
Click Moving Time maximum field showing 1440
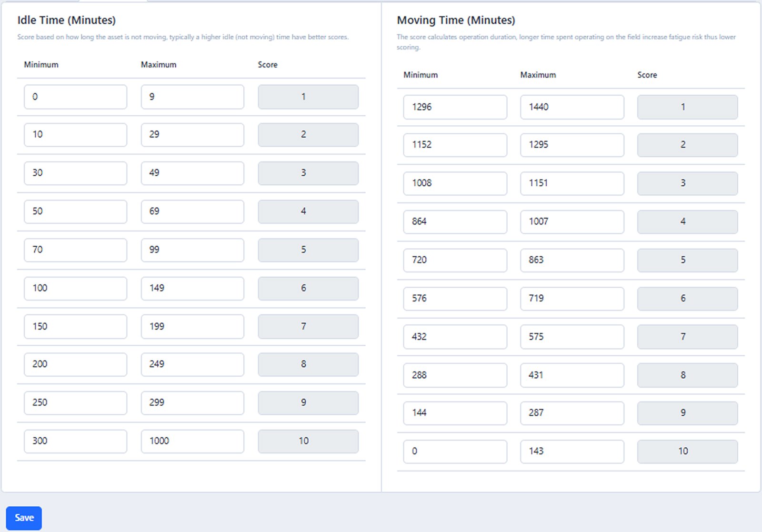[572, 107]
